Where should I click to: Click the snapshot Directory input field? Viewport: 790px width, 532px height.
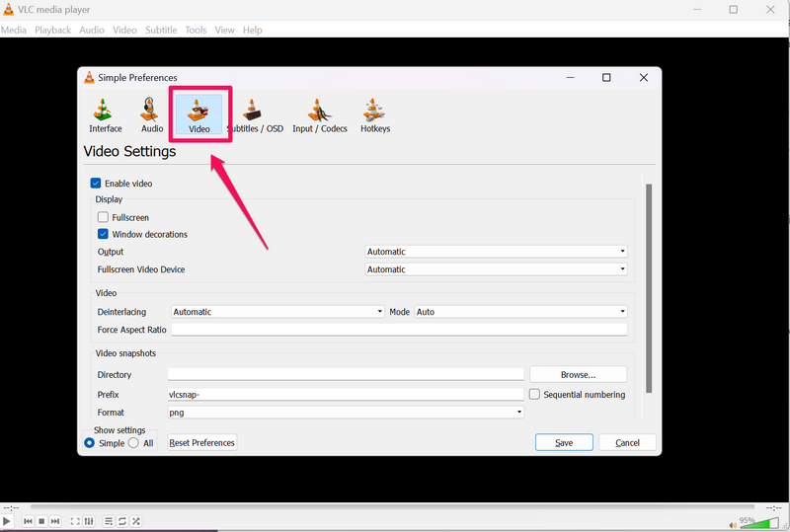346,374
